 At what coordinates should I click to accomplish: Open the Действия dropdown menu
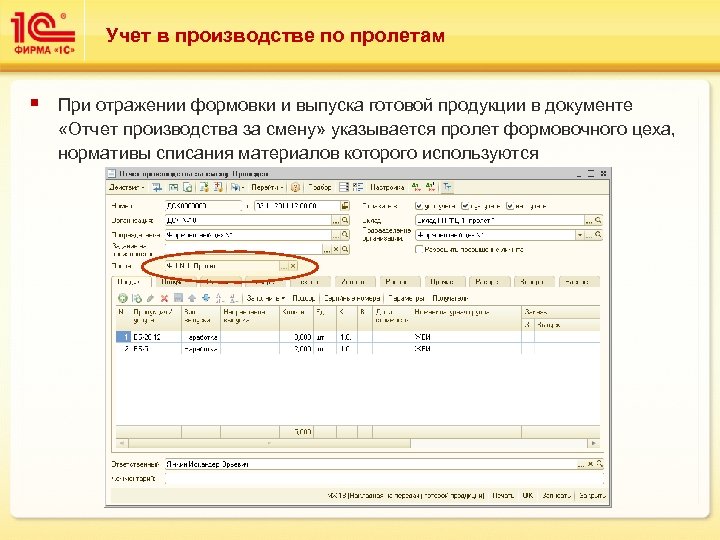[126, 187]
